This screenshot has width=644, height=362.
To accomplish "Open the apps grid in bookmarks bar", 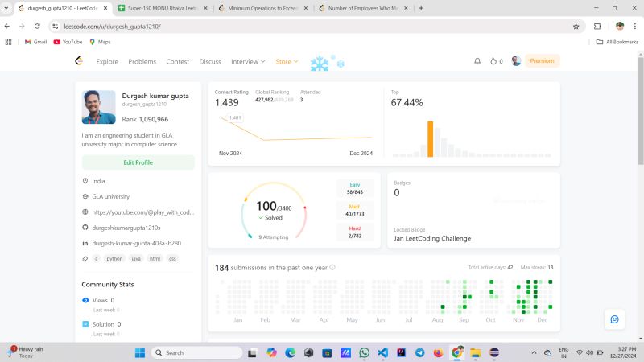I will [x=8, y=42].
